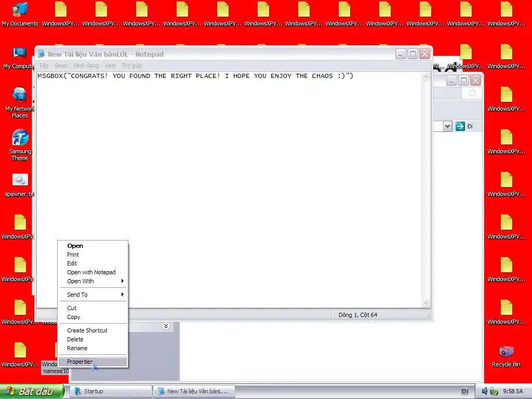Click the throbber icon in Explorer window
Screen dimensions: 532x399
pos(472,93)
